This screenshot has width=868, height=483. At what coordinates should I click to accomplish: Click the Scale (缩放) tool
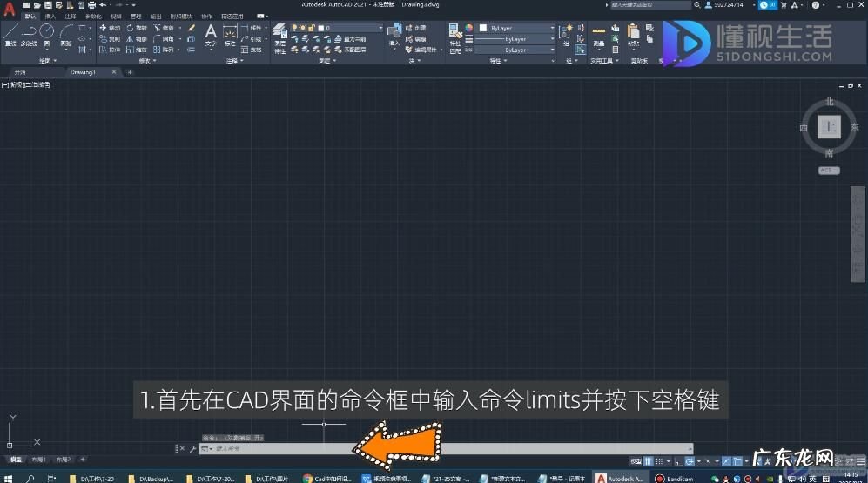point(136,50)
